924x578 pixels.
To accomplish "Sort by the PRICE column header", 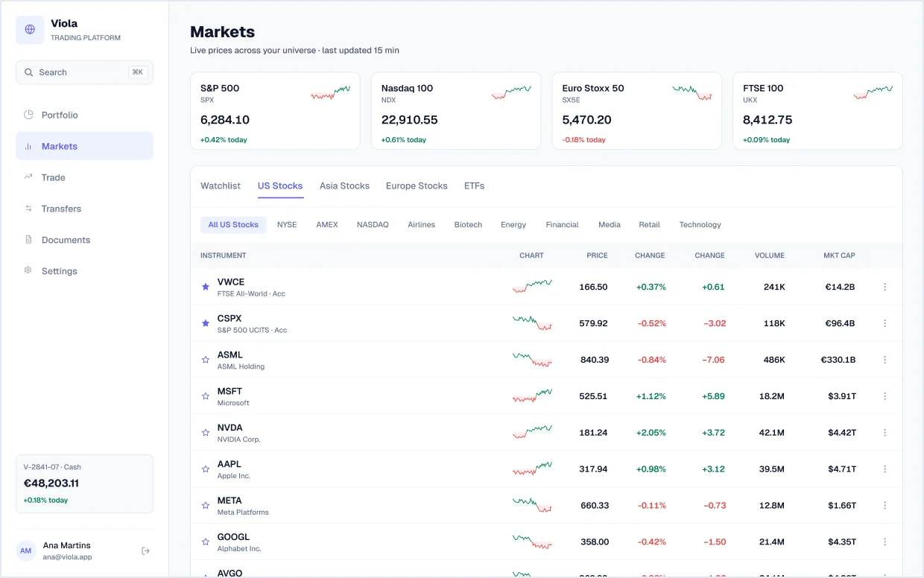I will tap(597, 255).
